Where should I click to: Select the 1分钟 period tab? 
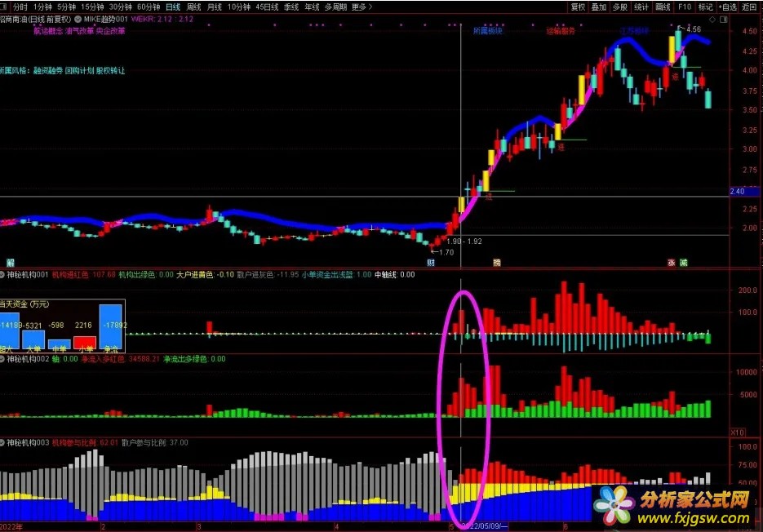point(42,7)
